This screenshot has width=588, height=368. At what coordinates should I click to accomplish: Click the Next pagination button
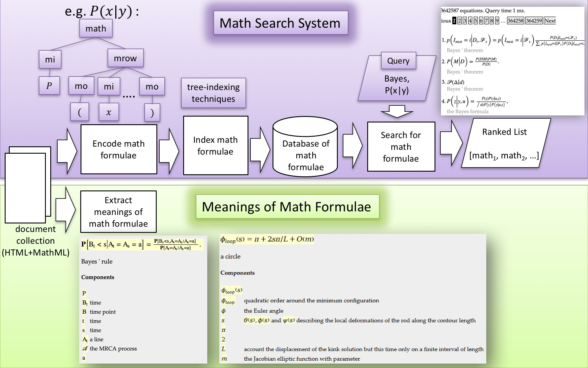click(x=550, y=21)
